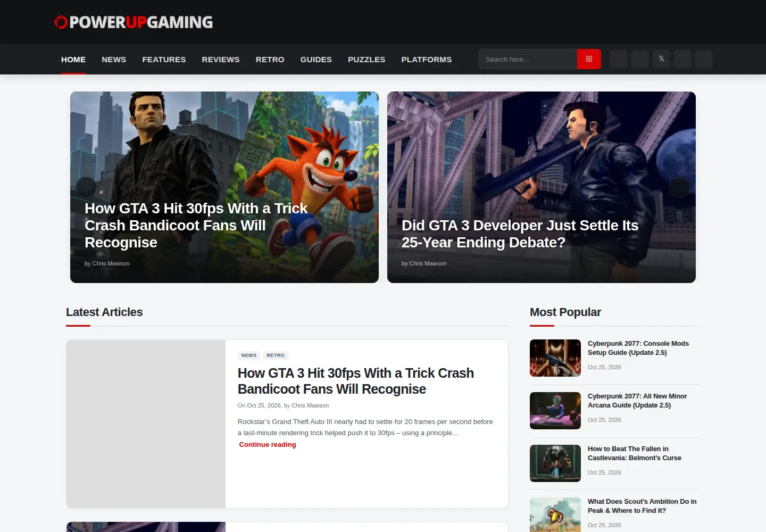
Task: Open hero story about GTA 3 30fps trick
Action: click(196, 226)
